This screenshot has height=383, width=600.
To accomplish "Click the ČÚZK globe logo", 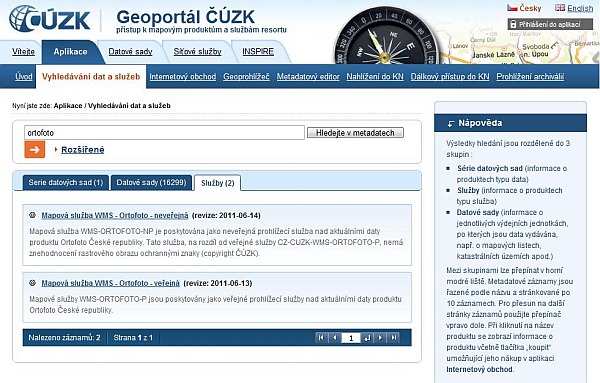I will [x=49, y=18].
